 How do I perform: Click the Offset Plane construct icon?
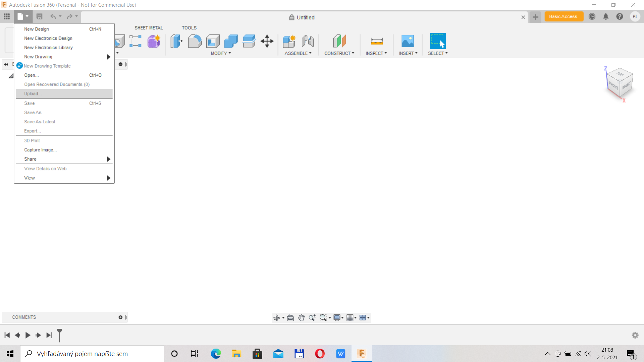coord(339,41)
